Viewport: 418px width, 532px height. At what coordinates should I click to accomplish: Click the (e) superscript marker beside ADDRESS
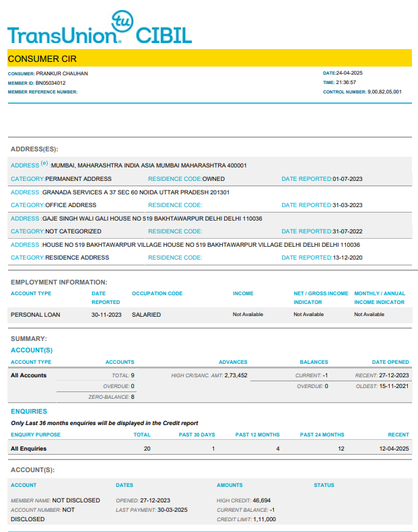[44, 163]
